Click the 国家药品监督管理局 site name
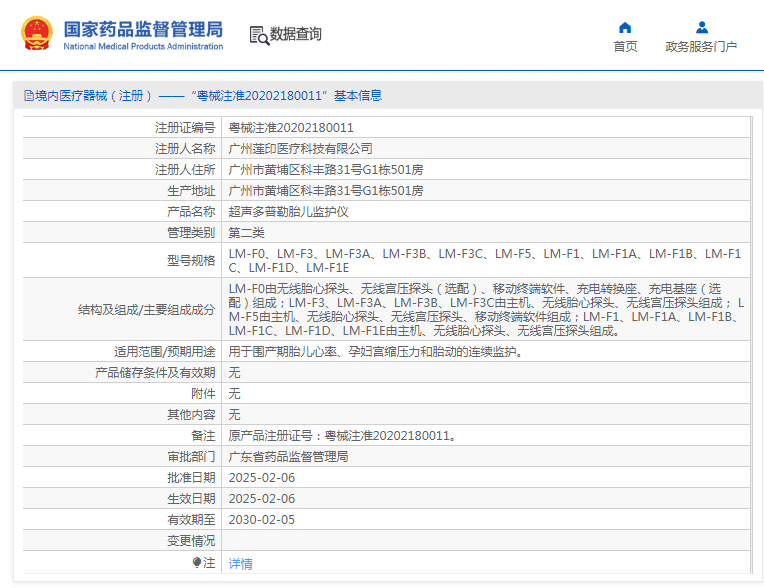This screenshot has width=764, height=588. (x=143, y=29)
